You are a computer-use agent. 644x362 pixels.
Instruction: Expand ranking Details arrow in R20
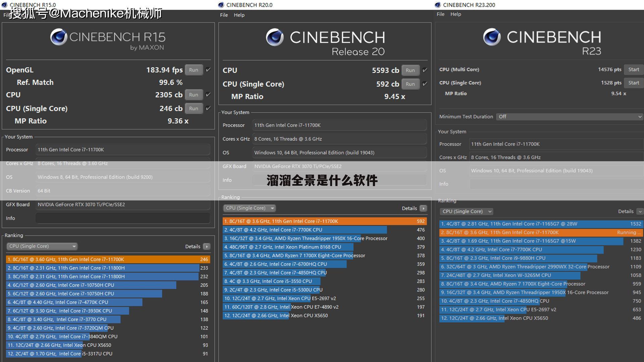tap(424, 208)
